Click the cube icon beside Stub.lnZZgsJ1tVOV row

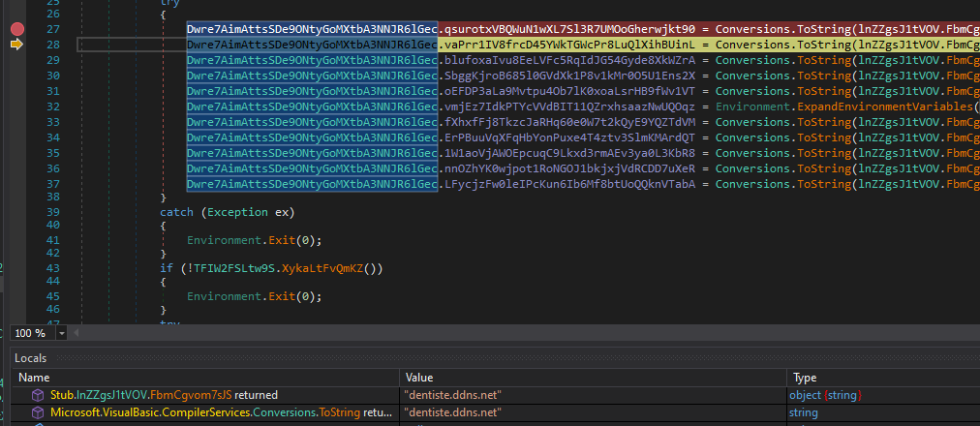[38, 395]
